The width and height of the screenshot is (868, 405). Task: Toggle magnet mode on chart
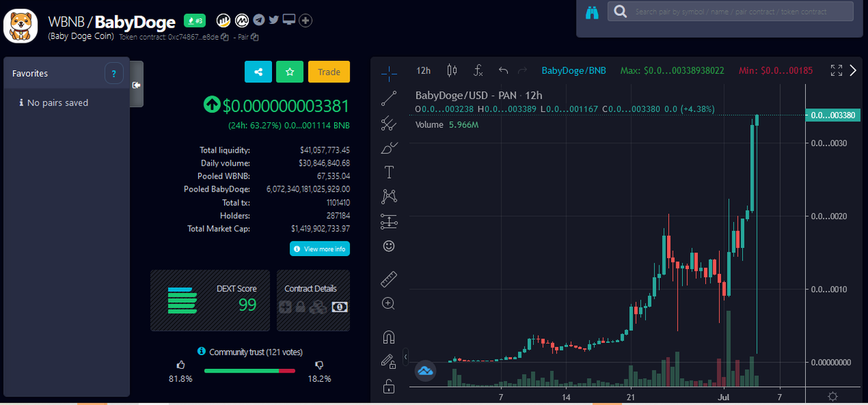388,336
